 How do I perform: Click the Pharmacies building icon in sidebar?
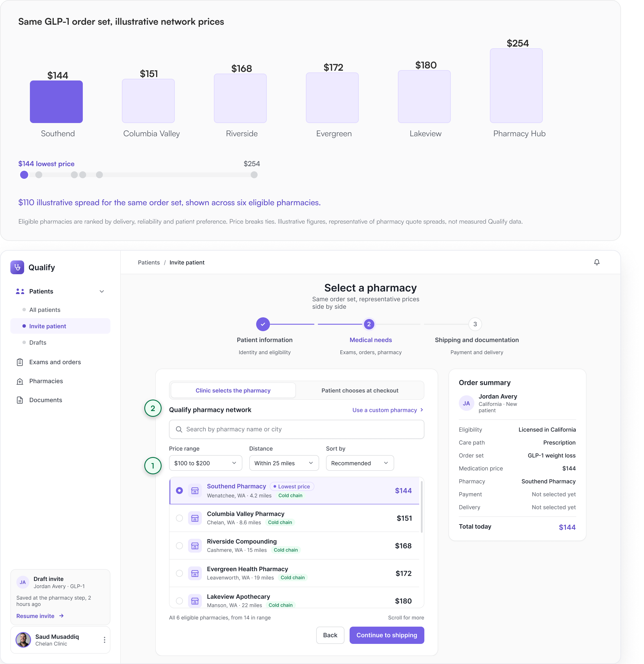point(20,381)
